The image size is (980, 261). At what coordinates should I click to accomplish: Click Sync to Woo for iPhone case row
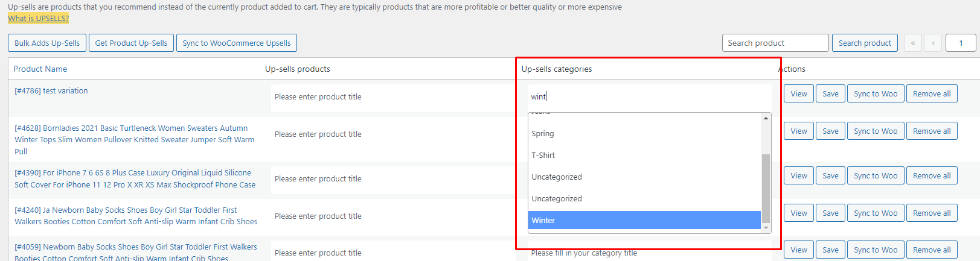click(876, 175)
